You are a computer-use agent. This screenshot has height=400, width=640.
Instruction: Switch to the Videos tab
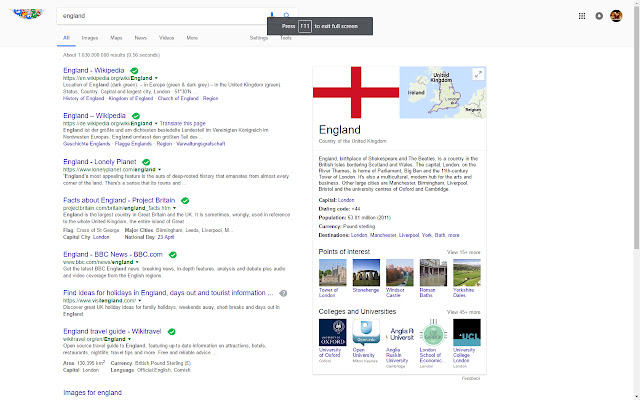[167, 38]
